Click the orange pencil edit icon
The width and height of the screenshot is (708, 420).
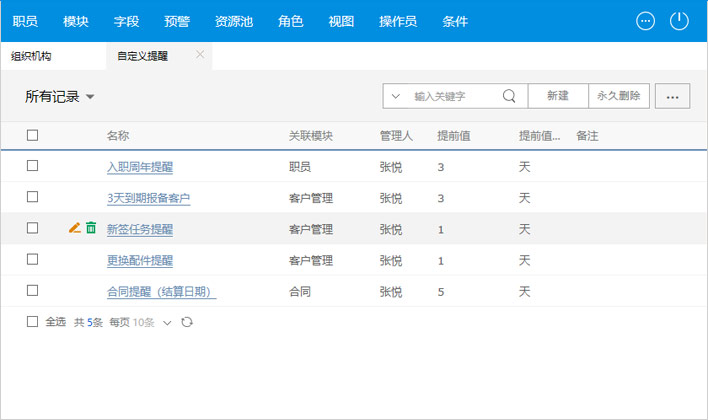tap(74, 228)
